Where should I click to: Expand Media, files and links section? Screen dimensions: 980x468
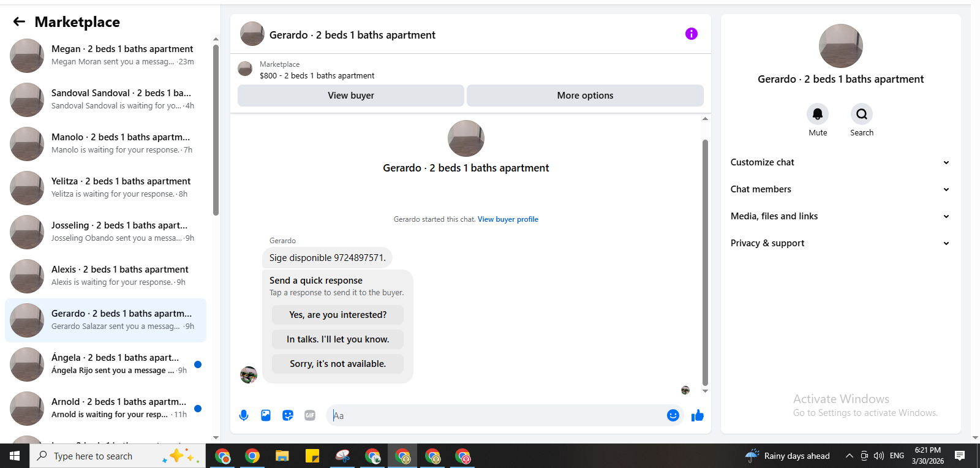840,216
